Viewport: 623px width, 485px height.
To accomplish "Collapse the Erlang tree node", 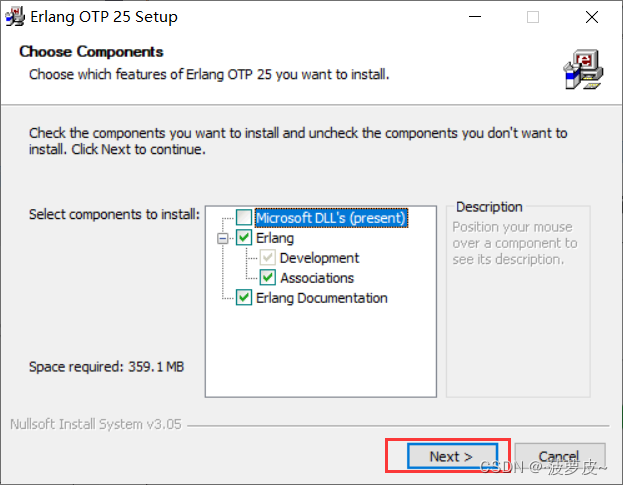I will [222, 238].
